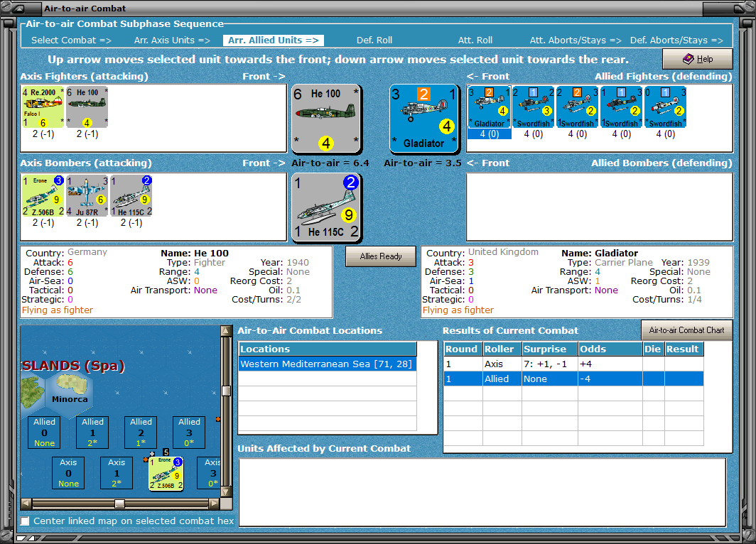Click Allied 0 None box on the map
The height and width of the screenshot is (544, 756).
point(44,433)
